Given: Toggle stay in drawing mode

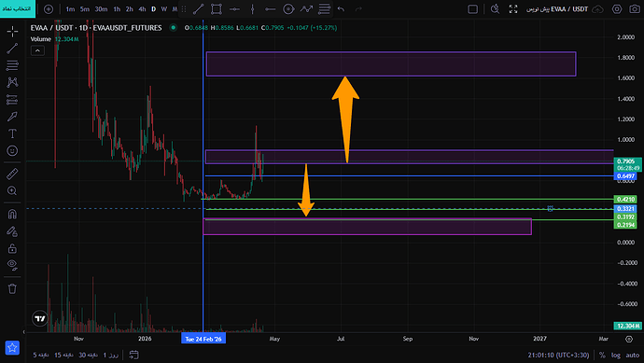Looking at the screenshot, I should pos(12,231).
